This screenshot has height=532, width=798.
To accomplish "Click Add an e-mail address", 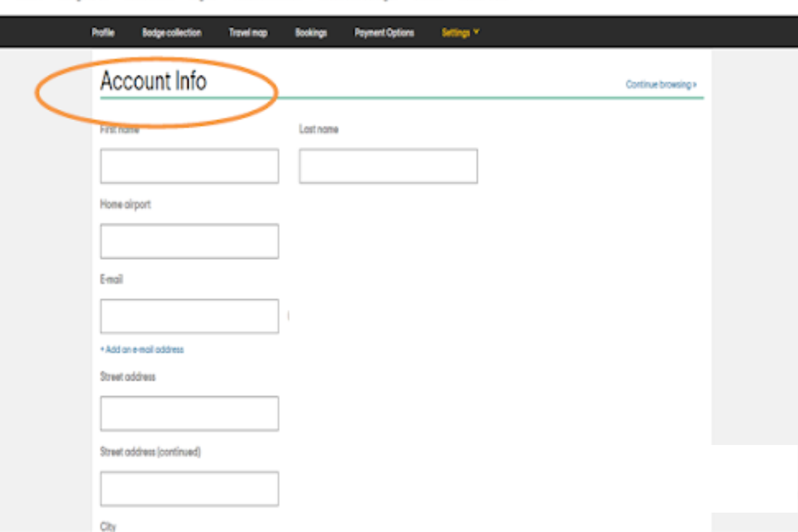I will 141,350.
